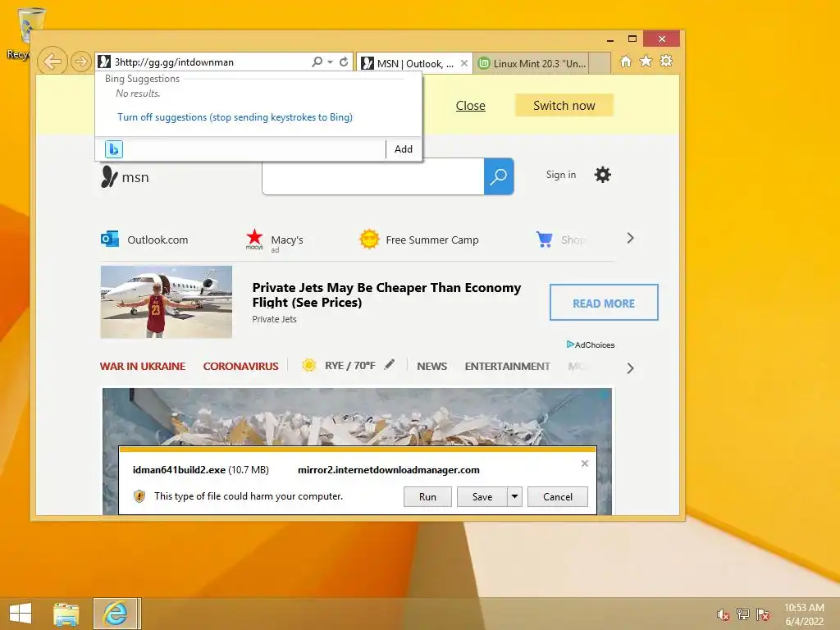Click the search magnifier in address bar

(x=317, y=62)
